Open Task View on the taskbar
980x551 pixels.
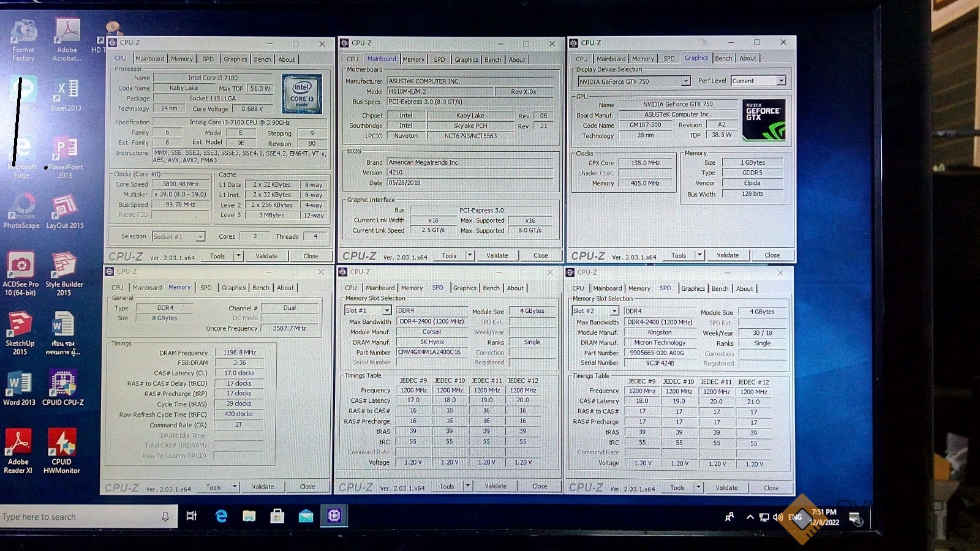click(x=192, y=516)
